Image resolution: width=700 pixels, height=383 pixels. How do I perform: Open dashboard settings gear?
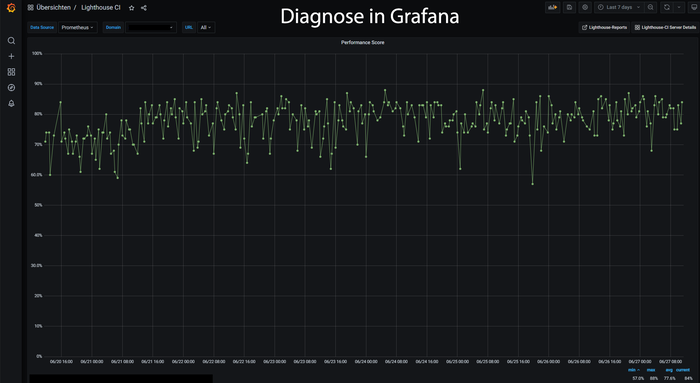click(585, 7)
